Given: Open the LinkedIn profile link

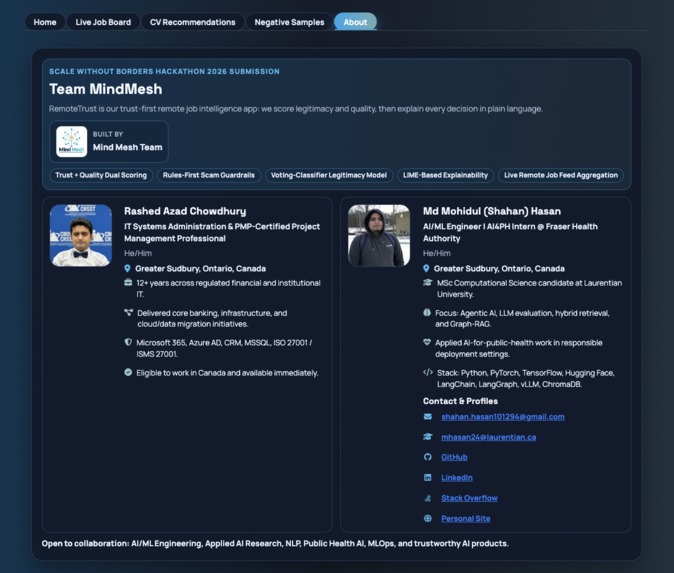Looking at the screenshot, I should (457, 478).
